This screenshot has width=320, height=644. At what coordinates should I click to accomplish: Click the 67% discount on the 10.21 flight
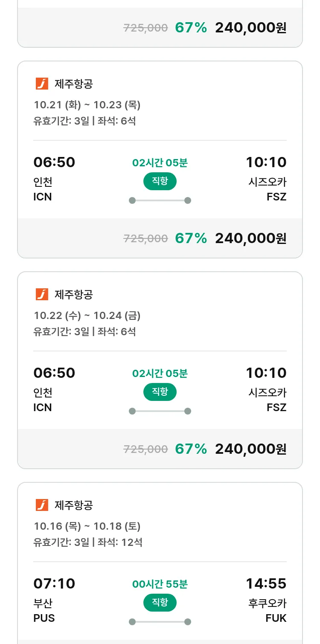click(191, 238)
